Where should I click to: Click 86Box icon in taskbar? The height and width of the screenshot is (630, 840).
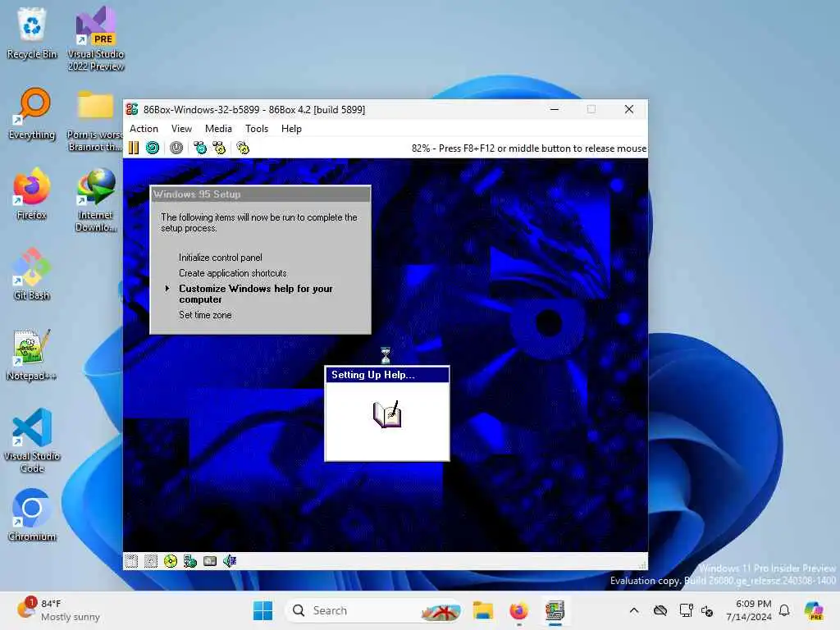click(x=555, y=610)
